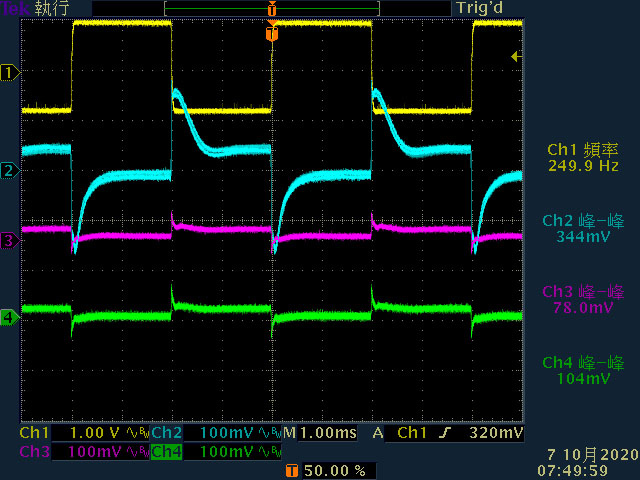Click the Ch4 peak-to-peak 104mV measurement
Viewport: 640px width, 480px height.
coord(583,370)
